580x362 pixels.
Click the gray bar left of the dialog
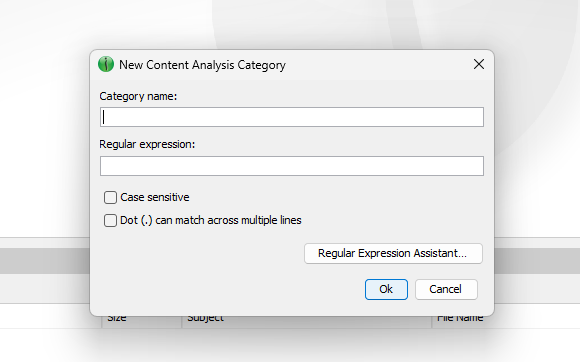point(45,261)
